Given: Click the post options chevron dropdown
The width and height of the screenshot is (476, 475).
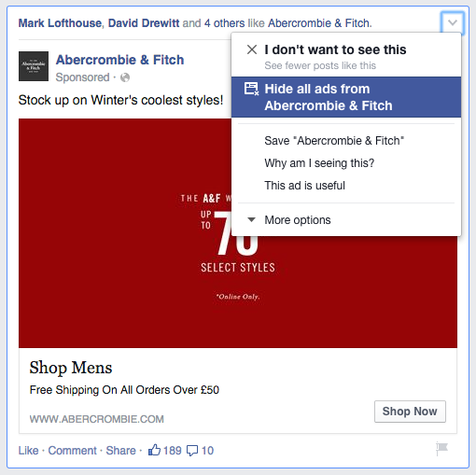Looking at the screenshot, I should (452, 22).
